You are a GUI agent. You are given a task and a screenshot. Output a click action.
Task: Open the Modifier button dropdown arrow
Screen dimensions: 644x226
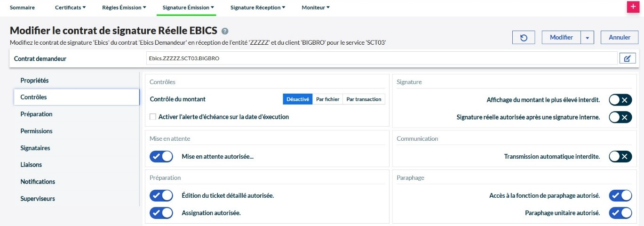[588, 38]
